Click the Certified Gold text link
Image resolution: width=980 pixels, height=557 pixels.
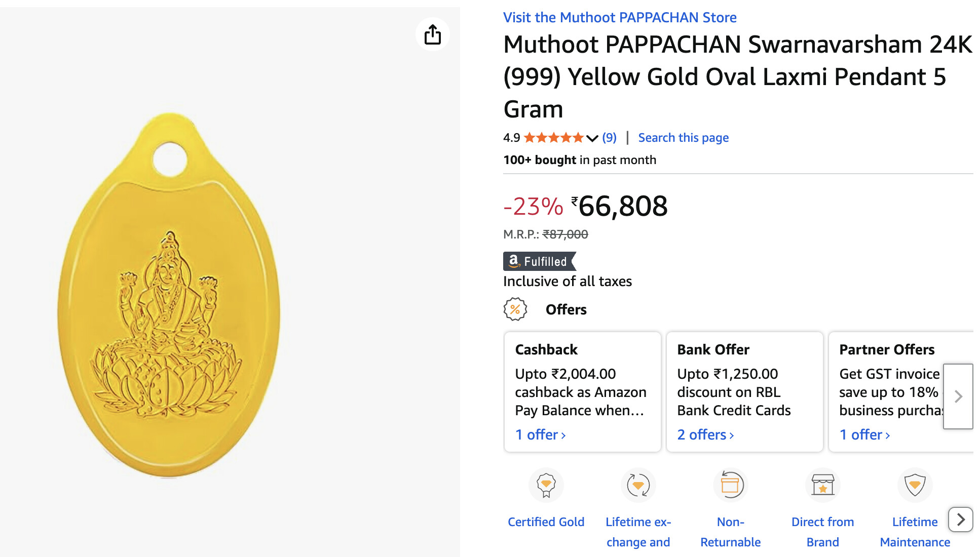pos(546,522)
